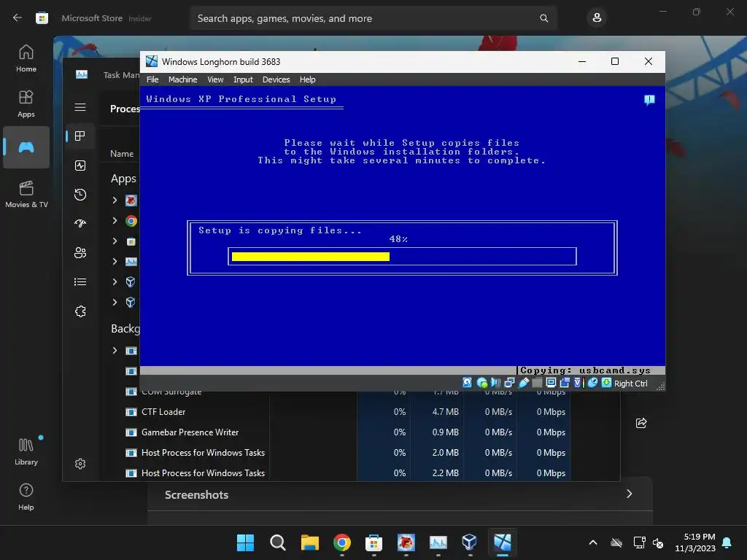This screenshot has width=747, height=560.
Task: Click the USB devices status icon
Action: 523,383
